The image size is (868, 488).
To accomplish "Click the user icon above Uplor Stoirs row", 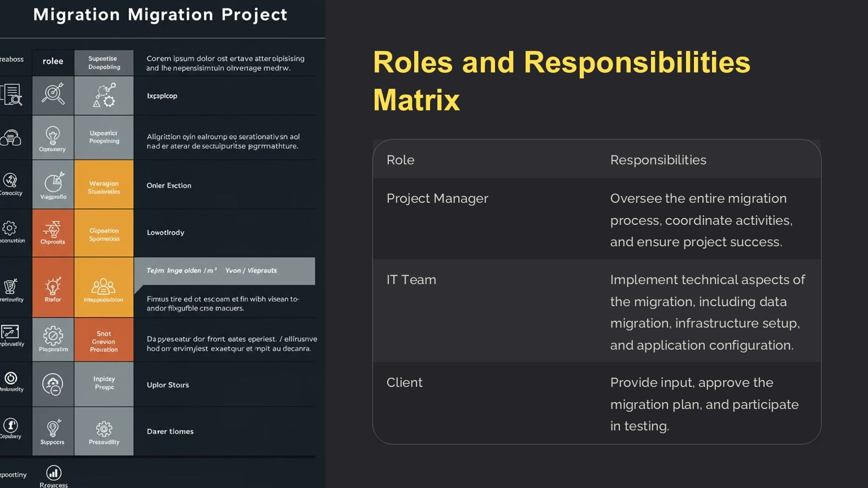I will tap(53, 384).
